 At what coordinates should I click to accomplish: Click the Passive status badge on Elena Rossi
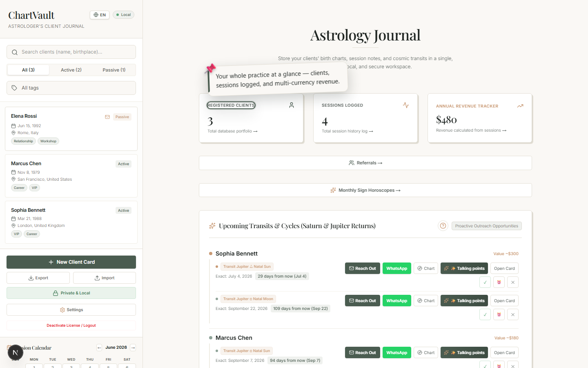point(122,117)
